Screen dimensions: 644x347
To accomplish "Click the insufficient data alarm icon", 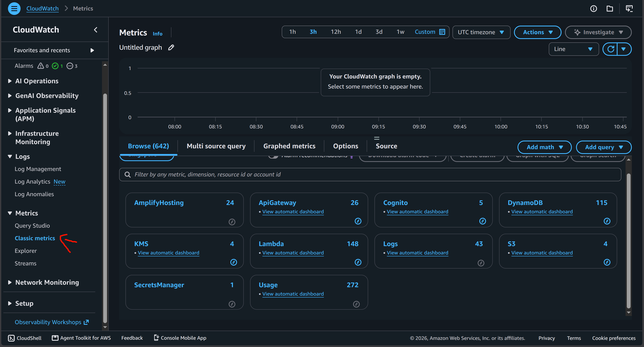I will pos(70,66).
